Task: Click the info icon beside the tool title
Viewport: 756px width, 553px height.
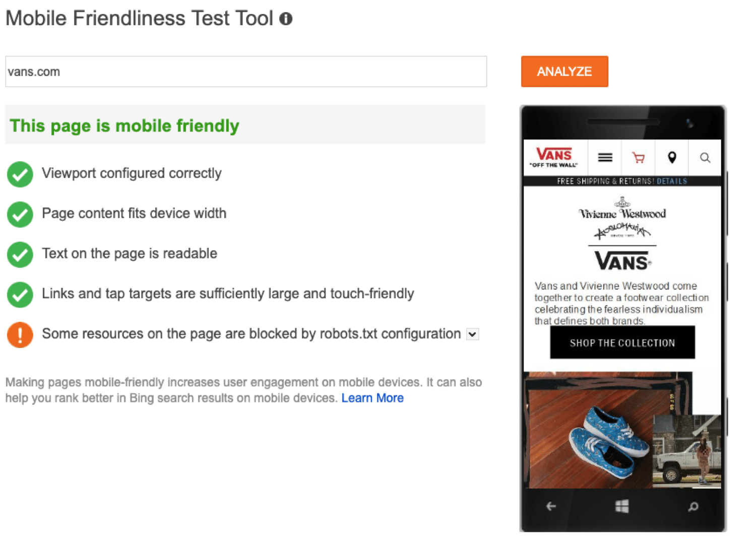Action: tap(286, 18)
